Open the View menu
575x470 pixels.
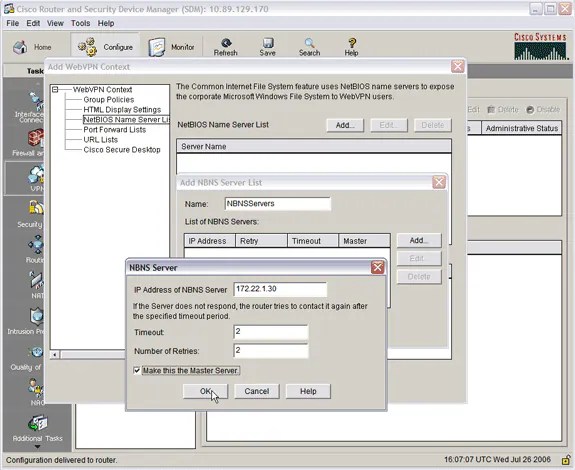coord(55,23)
